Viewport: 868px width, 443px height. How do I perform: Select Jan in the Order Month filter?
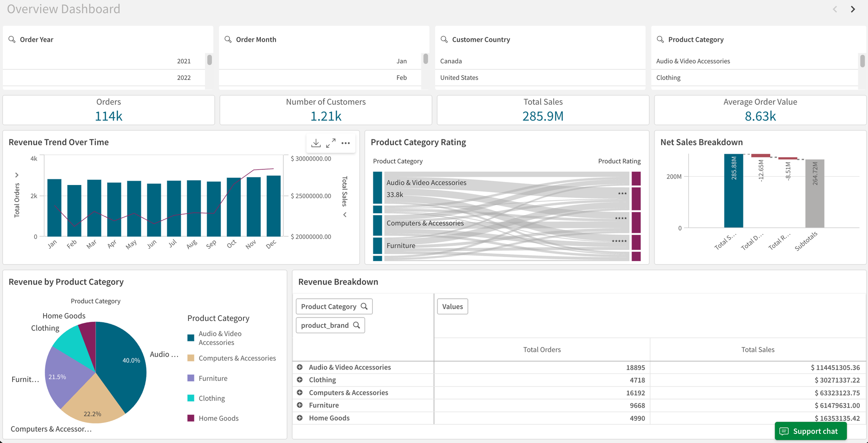tap(401, 61)
